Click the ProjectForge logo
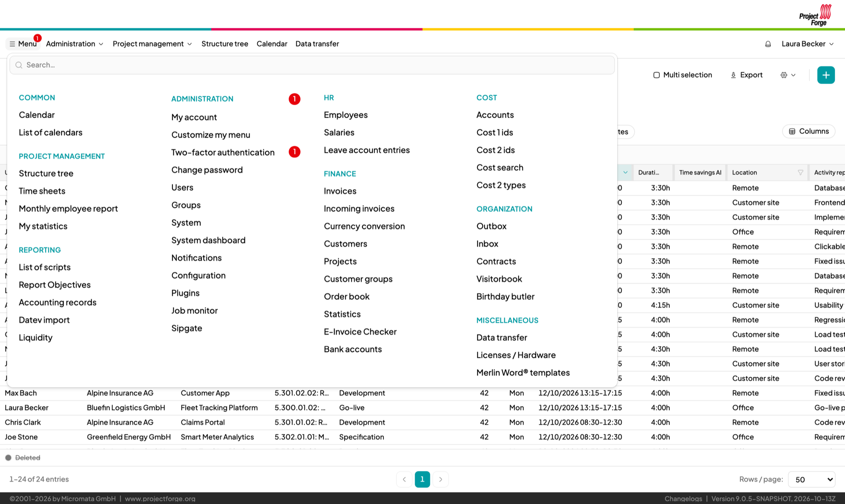Screen dimensions: 845x504 (x=816, y=15)
